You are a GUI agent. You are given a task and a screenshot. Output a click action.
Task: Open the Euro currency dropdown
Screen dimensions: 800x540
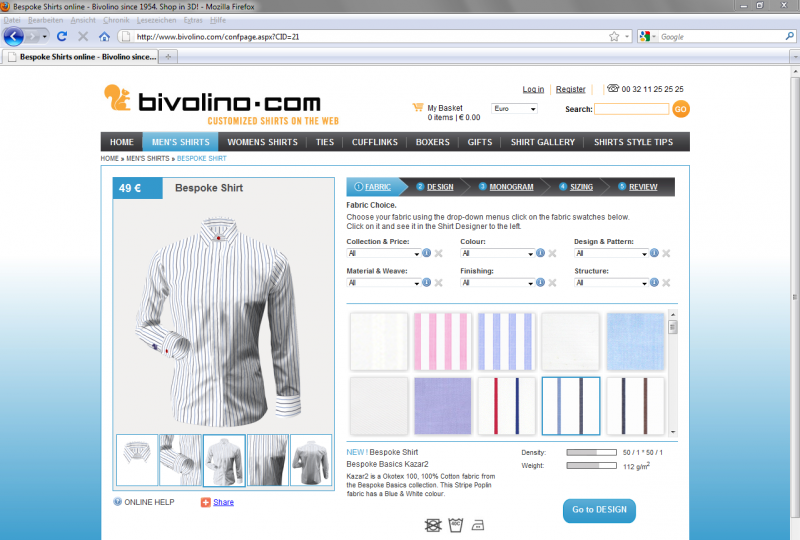[514, 109]
